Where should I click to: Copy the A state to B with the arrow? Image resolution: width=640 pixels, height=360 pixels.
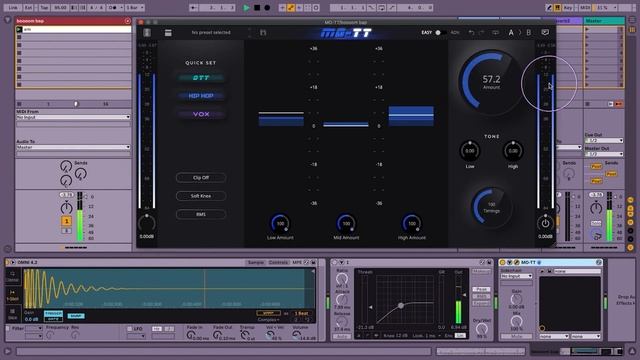click(520, 32)
